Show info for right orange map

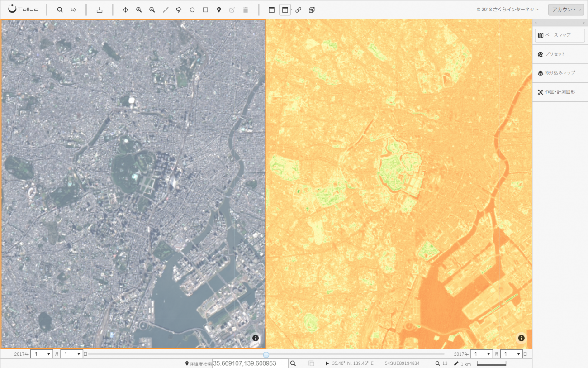coord(522,338)
